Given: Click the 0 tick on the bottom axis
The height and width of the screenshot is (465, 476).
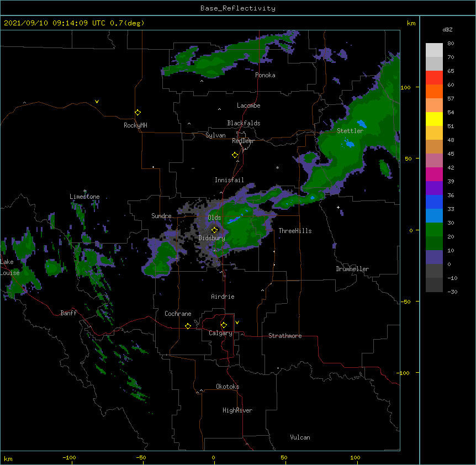Looking at the screenshot, I should tap(213, 457).
